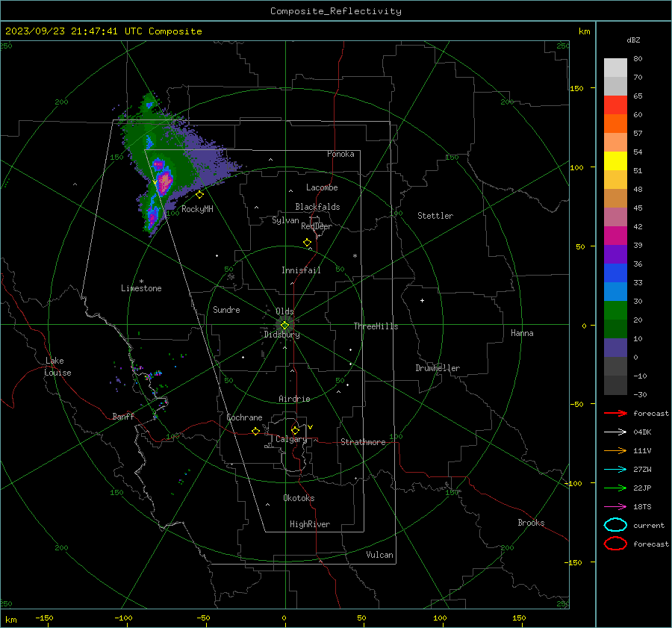Click the yellow diamond marker under Cochrane
This screenshot has width=672, height=628.
click(256, 431)
